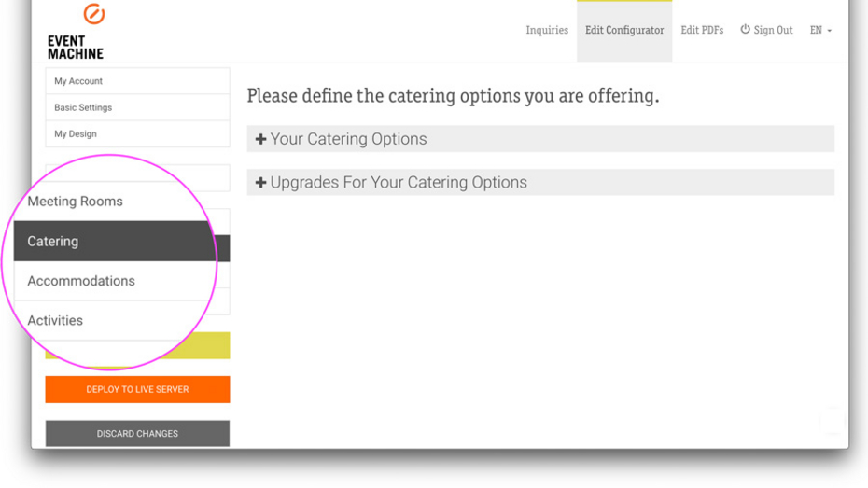
Task: Click the Discard Changes button
Action: [137, 434]
